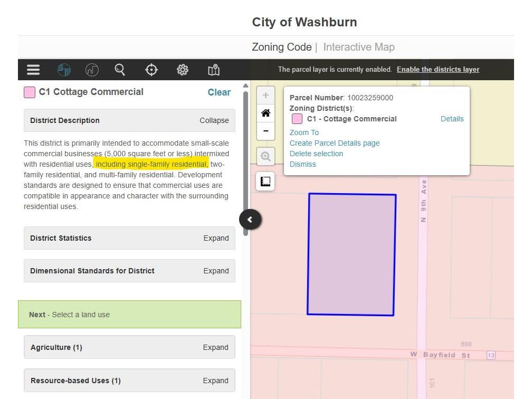Click the Zoom To link in the parcel popup
Screen dimensions: 532x399
point(304,132)
